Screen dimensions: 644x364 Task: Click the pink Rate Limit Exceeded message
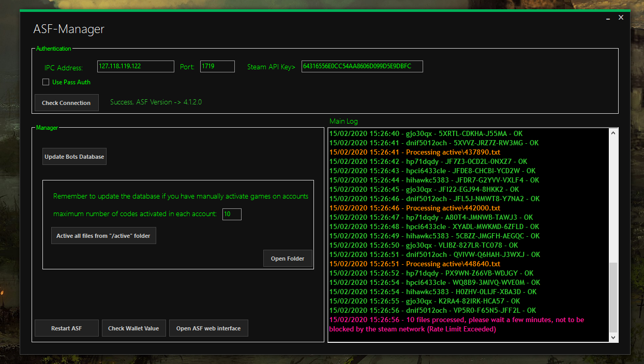coord(457,324)
